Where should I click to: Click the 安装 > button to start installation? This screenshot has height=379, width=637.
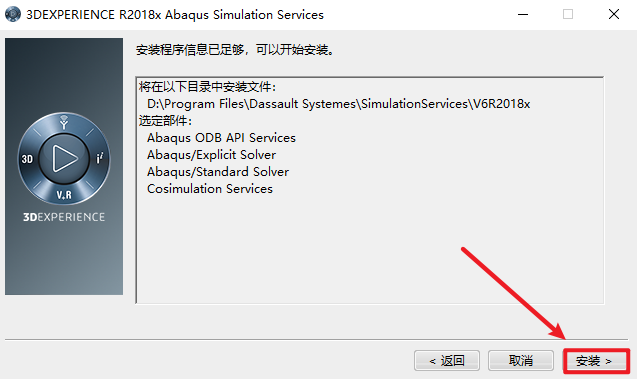[595, 360]
